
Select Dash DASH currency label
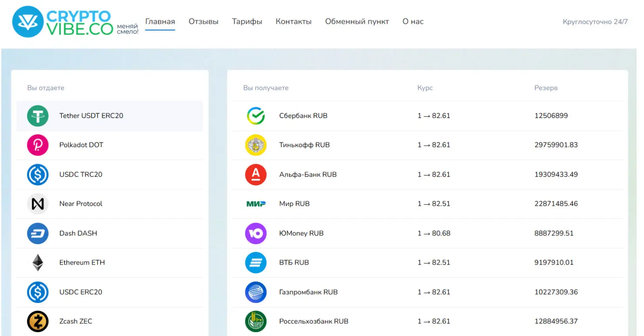click(x=78, y=233)
